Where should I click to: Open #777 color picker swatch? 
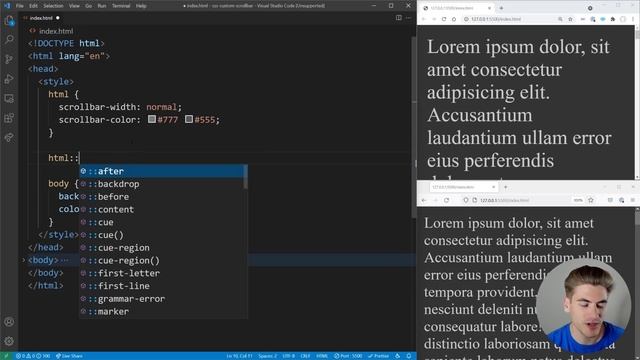152,119
